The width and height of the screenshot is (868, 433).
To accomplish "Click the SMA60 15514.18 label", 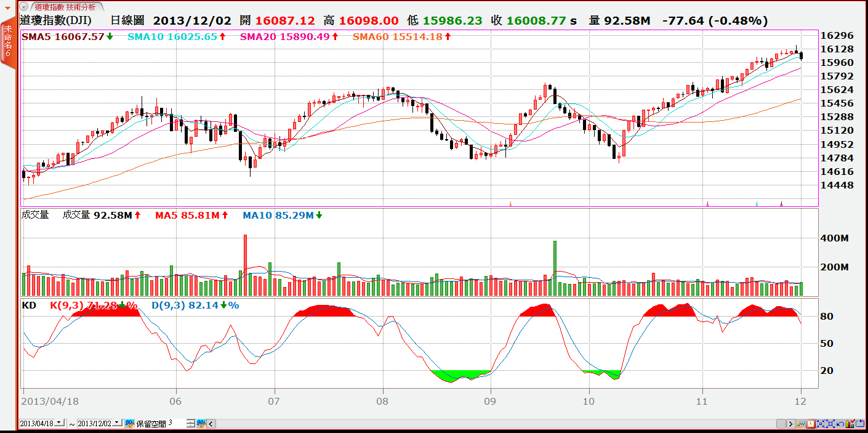I will tap(397, 36).
